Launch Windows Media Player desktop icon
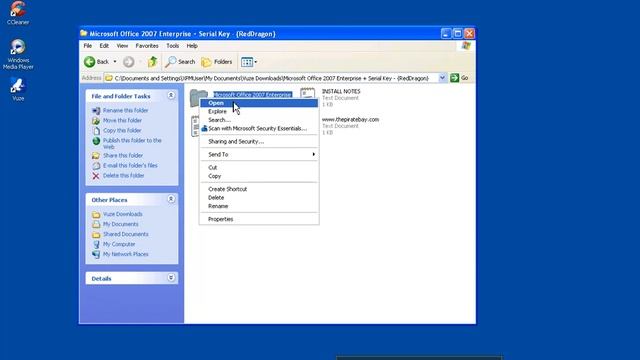Image resolution: width=640 pixels, height=360 pixels. point(18,54)
